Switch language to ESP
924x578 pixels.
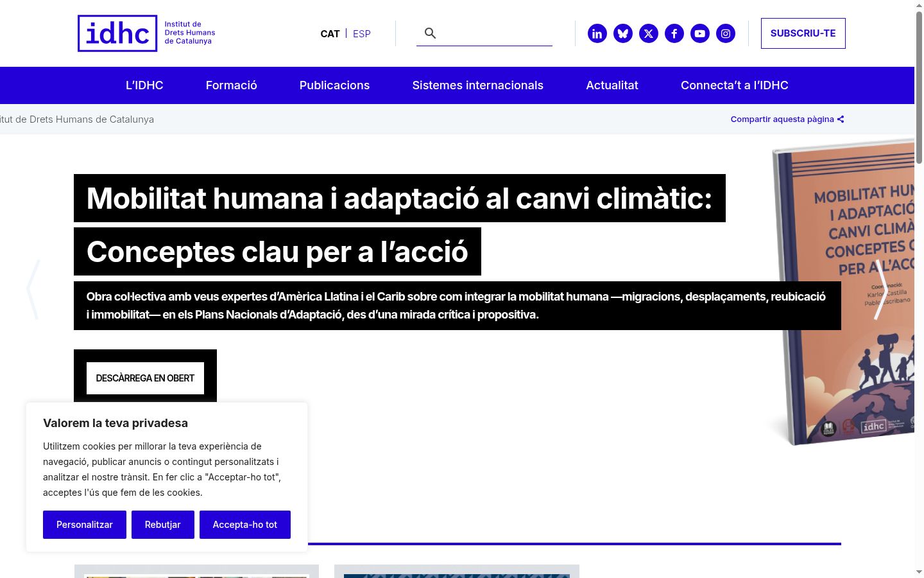click(362, 33)
